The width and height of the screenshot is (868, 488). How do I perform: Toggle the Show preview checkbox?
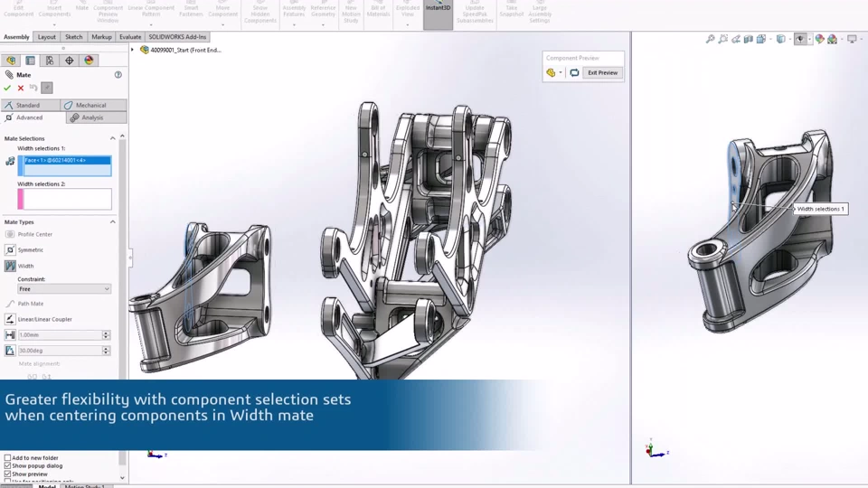click(x=8, y=474)
